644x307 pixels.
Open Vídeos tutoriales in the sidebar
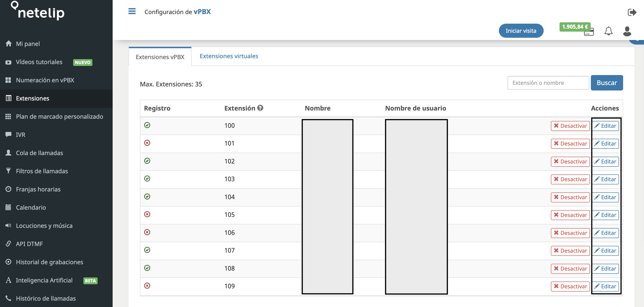coord(56,62)
